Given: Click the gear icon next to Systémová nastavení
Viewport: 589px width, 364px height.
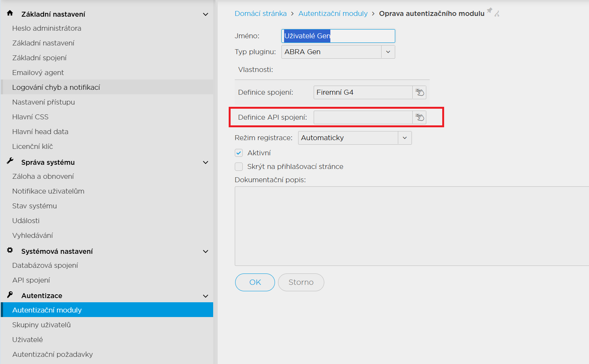Looking at the screenshot, I should [10, 250].
